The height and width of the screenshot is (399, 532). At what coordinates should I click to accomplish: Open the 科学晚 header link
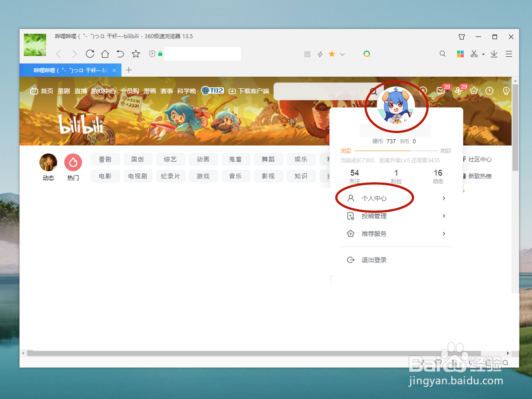(x=187, y=91)
